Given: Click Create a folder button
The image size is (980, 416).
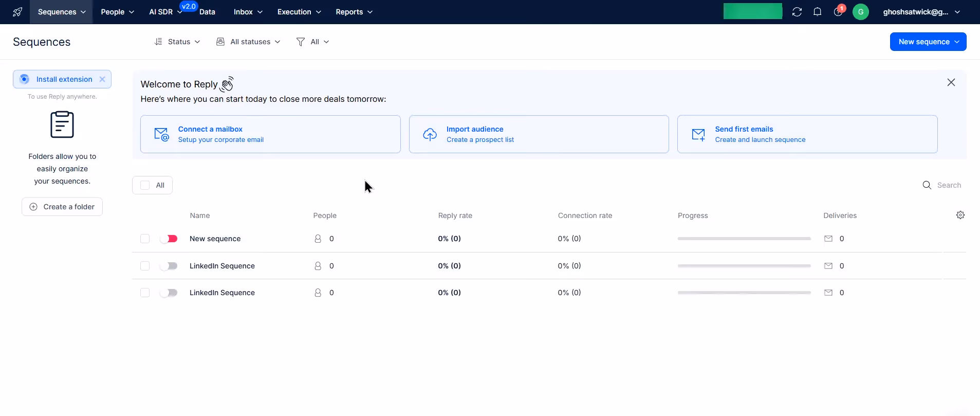Looking at the screenshot, I should [x=62, y=207].
